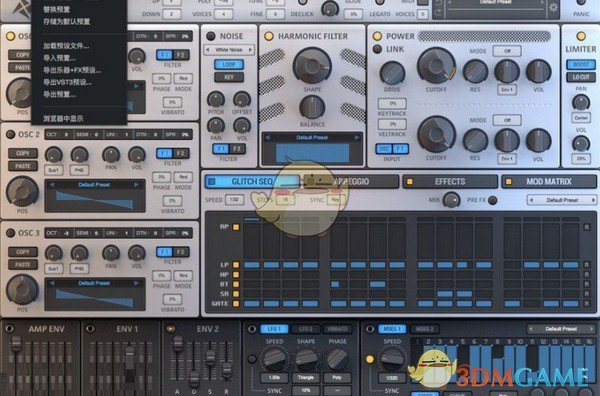This screenshot has height=396, width=600.
Task: Open the preset settings gear icon
Action: pyautogui.click(x=553, y=8)
